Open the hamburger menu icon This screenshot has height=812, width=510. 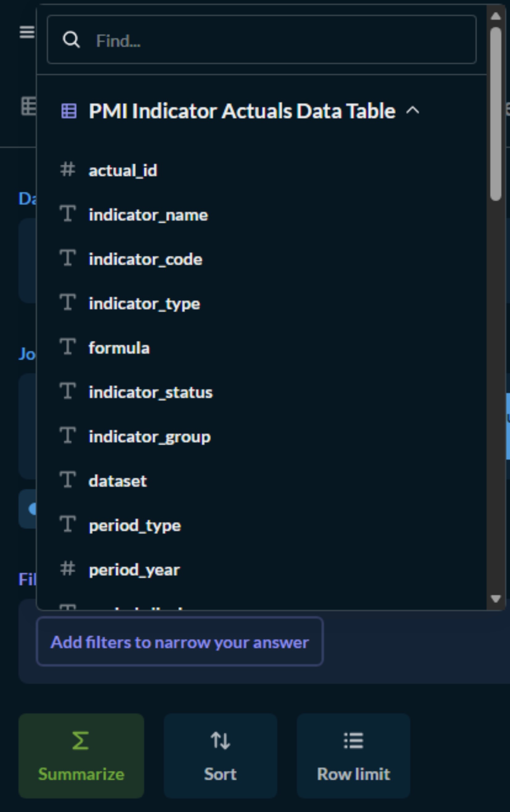[27, 32]
